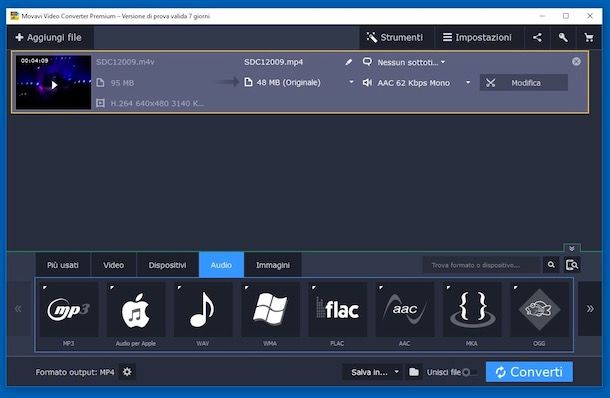The width and height of the screenshot is (610, 398).
Task: Click the pencil icon to rename SDC12009.mp4
Action: pyautogui.click(x=349, y=62)
